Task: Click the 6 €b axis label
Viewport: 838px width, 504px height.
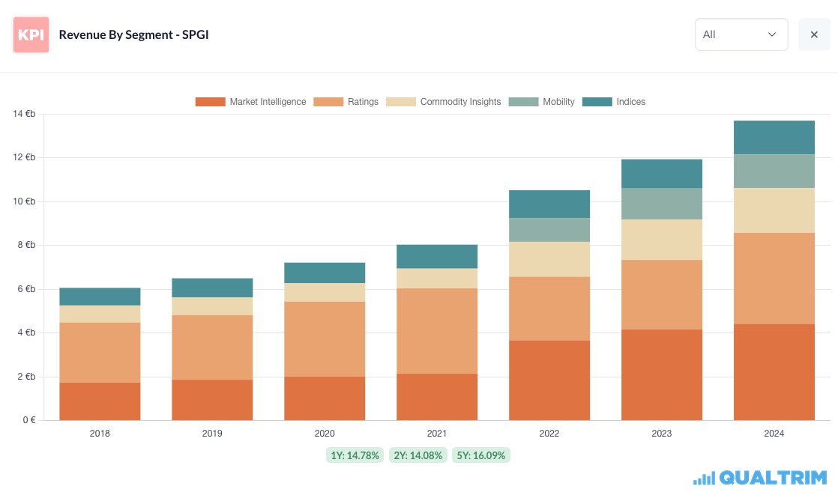Action: 26,289
